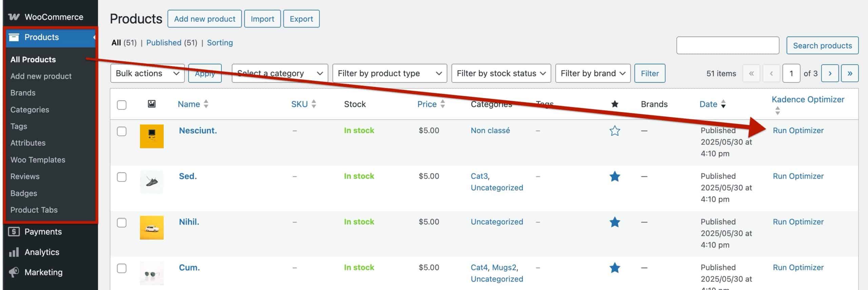Expand Filter by product type dropdown
Image resolution: width=868 pixels, height=290 pixels.
pyautogui.click(x=390, y=73)
